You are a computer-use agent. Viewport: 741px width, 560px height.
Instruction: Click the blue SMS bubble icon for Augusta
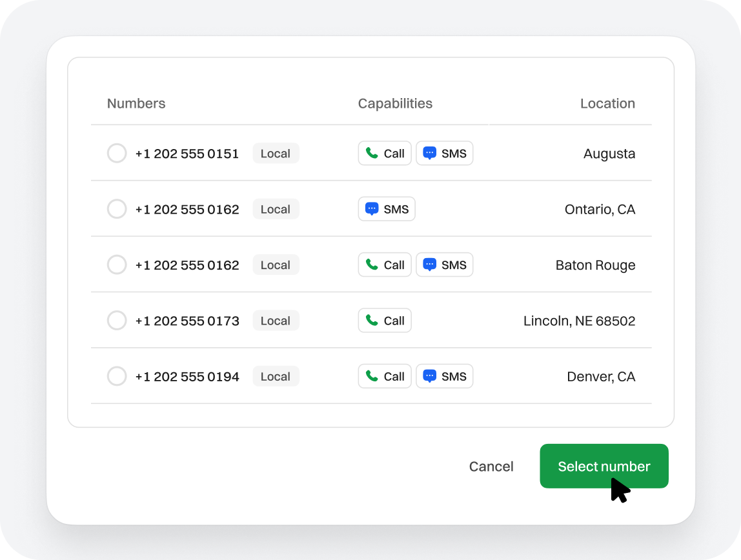[429, 154]
